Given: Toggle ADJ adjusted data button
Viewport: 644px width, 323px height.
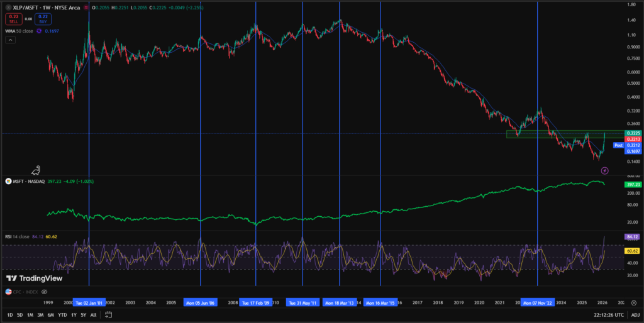Looking at the screenshot, I should click(635, 315).
